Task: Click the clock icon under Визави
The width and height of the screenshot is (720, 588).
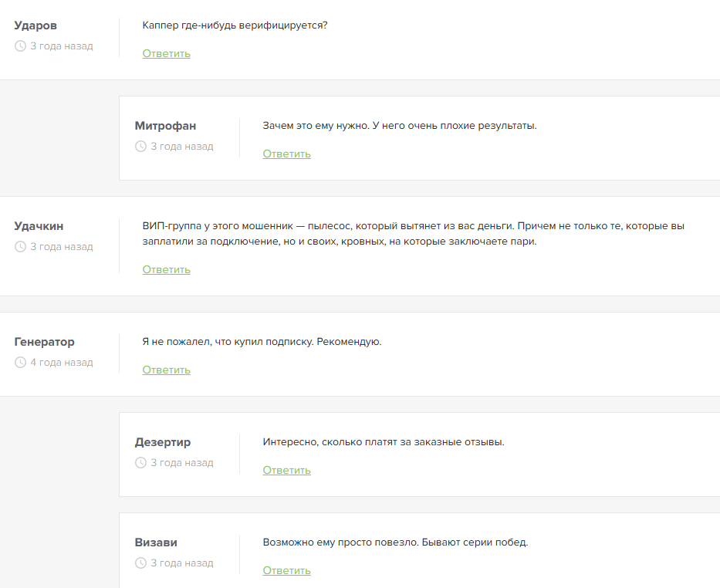Action: tap(140, 563)
